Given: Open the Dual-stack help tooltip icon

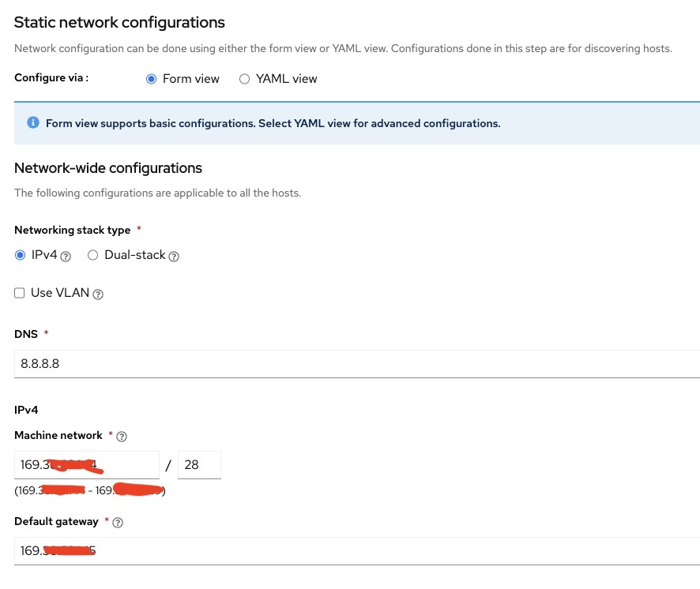Looking at the screenshot, I should (174, 256).
